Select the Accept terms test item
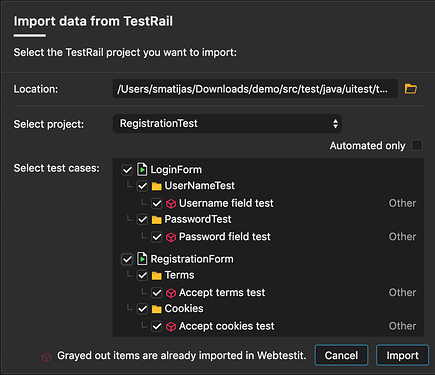The height and width of the screenshot is (375, 435). pos(222,293)
